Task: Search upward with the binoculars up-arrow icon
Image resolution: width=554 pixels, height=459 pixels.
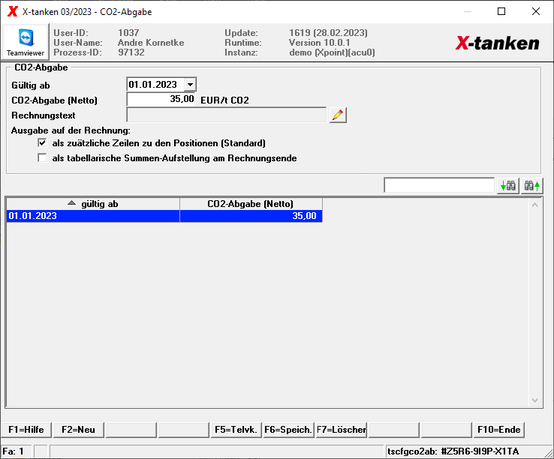Action: pos(532,186)
